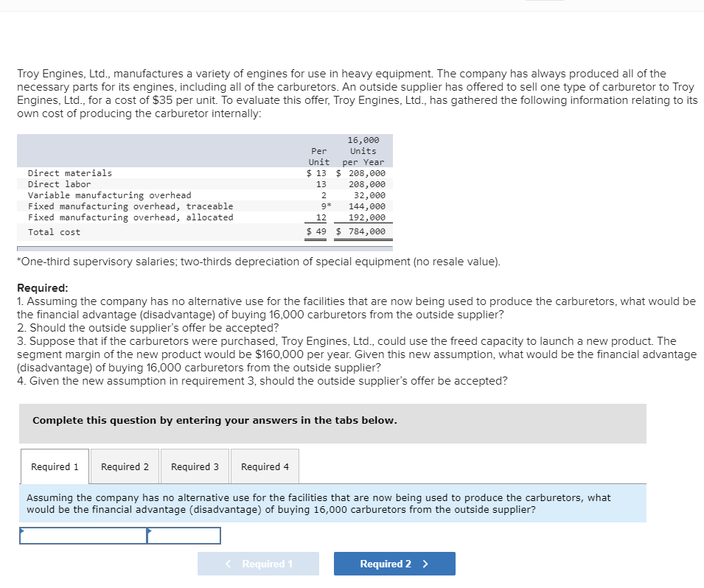Click the 'Per Unit' column header
Viewport: 704px width, 588px height.
tap(318, 157)
